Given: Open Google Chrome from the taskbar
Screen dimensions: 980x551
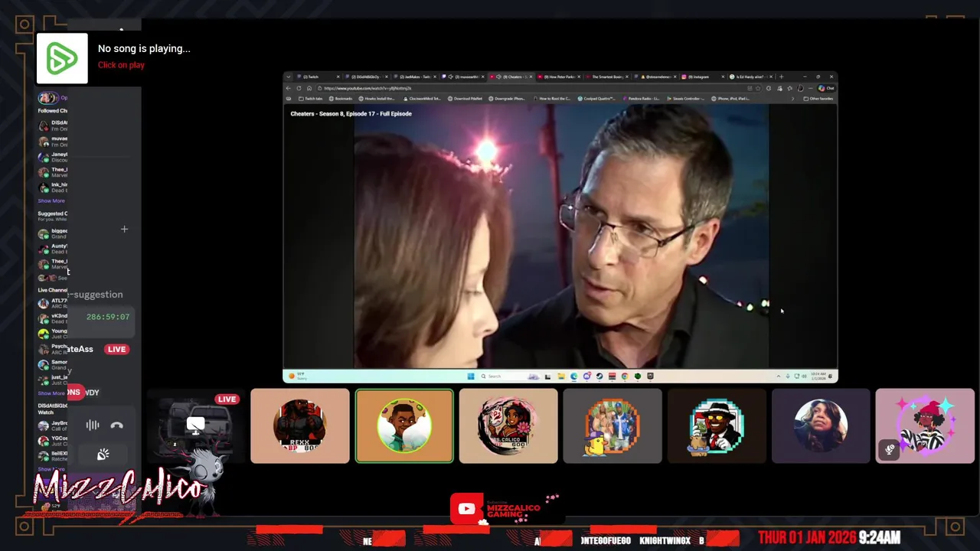Looking at the screenshot, I should (x=625, y=376).
